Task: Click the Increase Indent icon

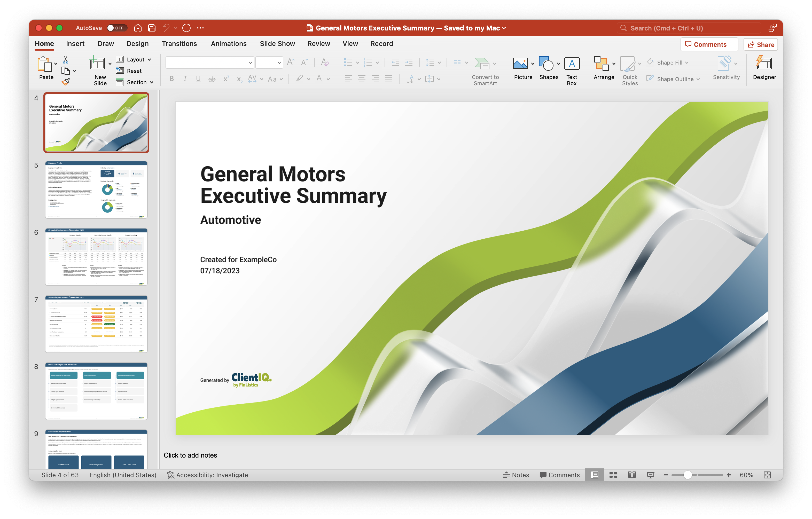Action: (x=409, y=62)
